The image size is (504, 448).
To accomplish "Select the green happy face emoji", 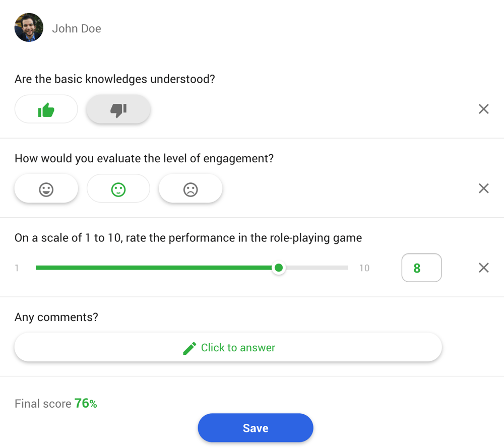I will point(118,188).
